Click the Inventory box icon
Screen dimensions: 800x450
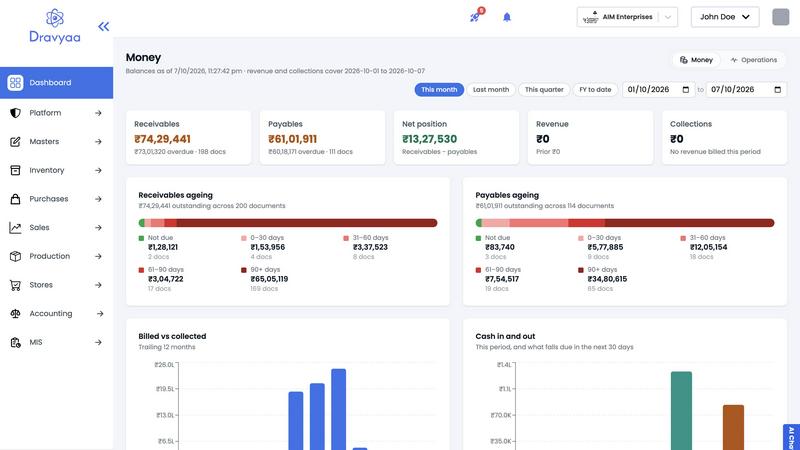pyautogui.click(x=15, y=170)
